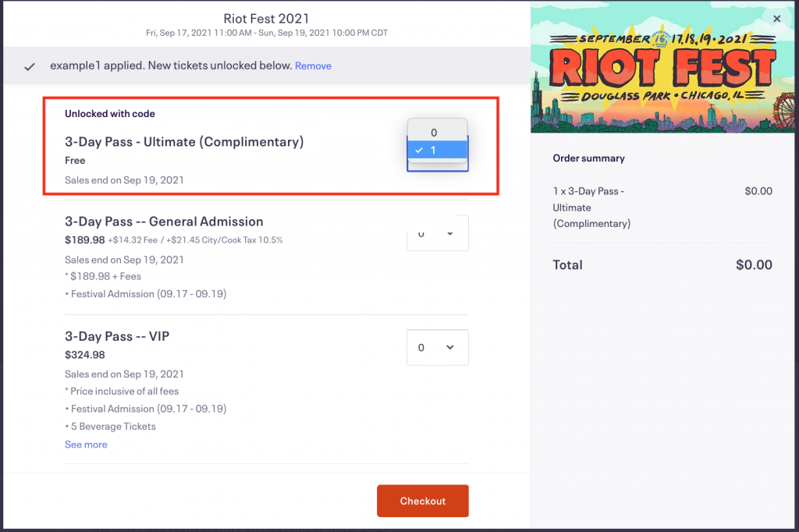Click the Order summary heading
This screenshot has height=532, width=799.
[588, 158]
